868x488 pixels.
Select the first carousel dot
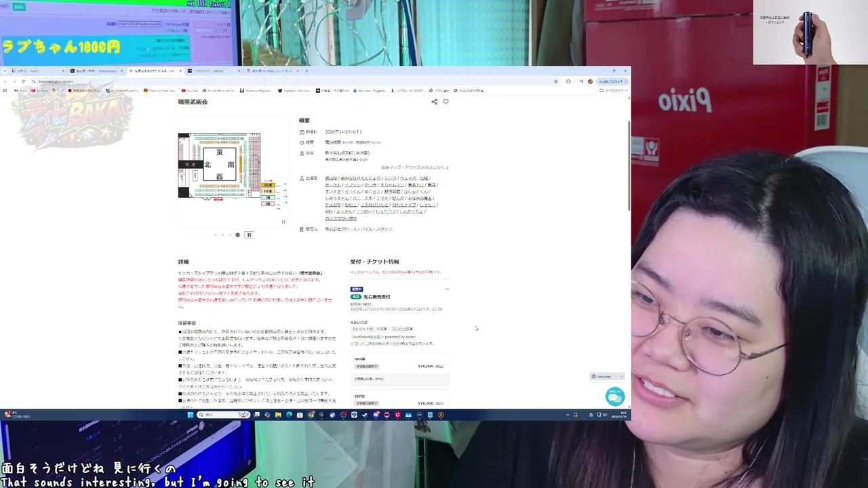click(216, 235)
